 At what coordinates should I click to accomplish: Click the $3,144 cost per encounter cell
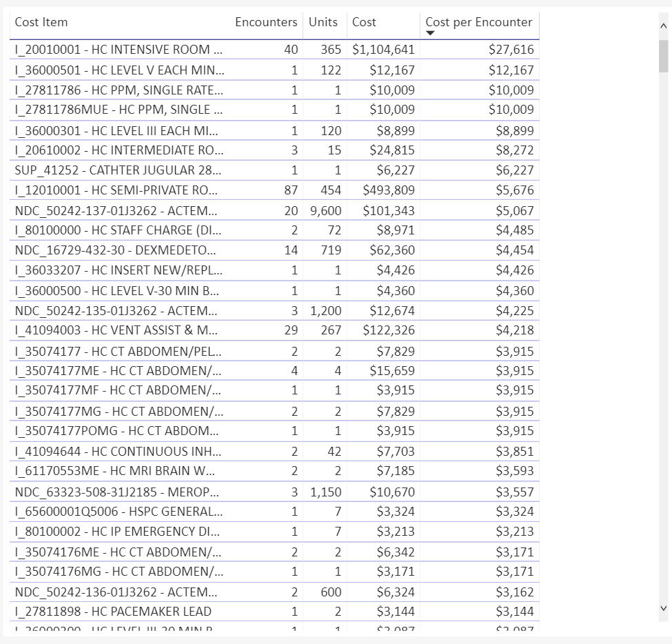(x=515, y=612)
